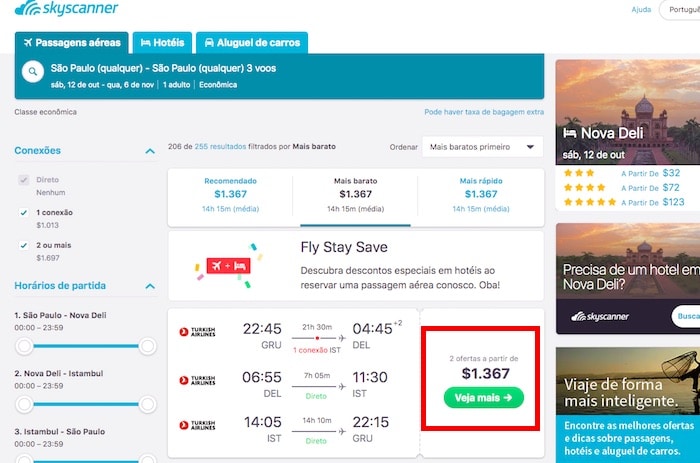Click the green Veja mais button
The height and width of the screenshot is (463, 700).
point(483,397)
